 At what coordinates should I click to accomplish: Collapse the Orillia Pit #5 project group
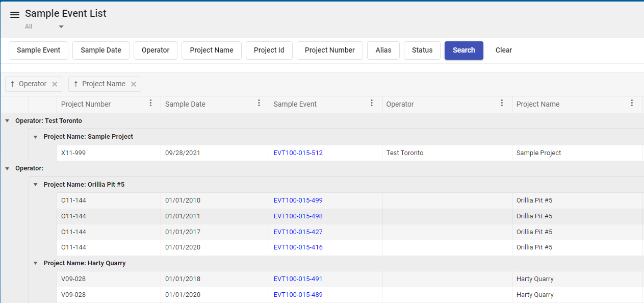point(36,185)
